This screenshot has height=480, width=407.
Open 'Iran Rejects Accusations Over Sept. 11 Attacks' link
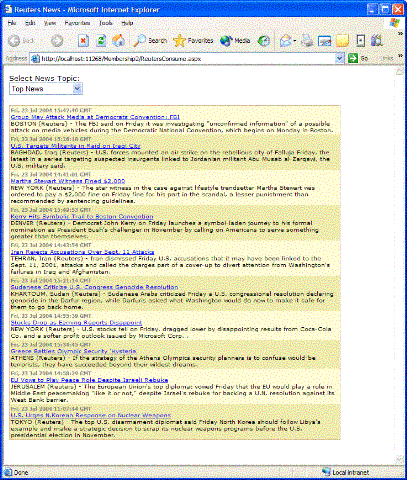pyautogui.click(x=82, y=252)
